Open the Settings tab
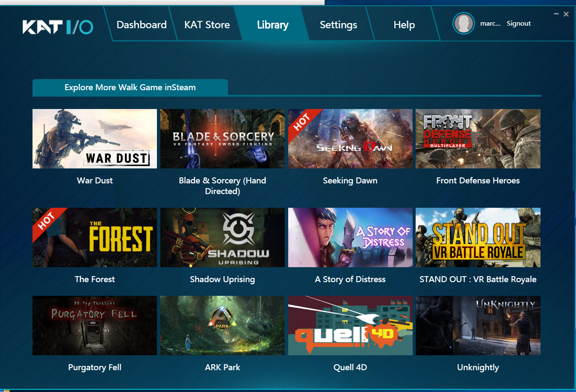This screenshot has width=576, height=392. (x=338, y=25)
